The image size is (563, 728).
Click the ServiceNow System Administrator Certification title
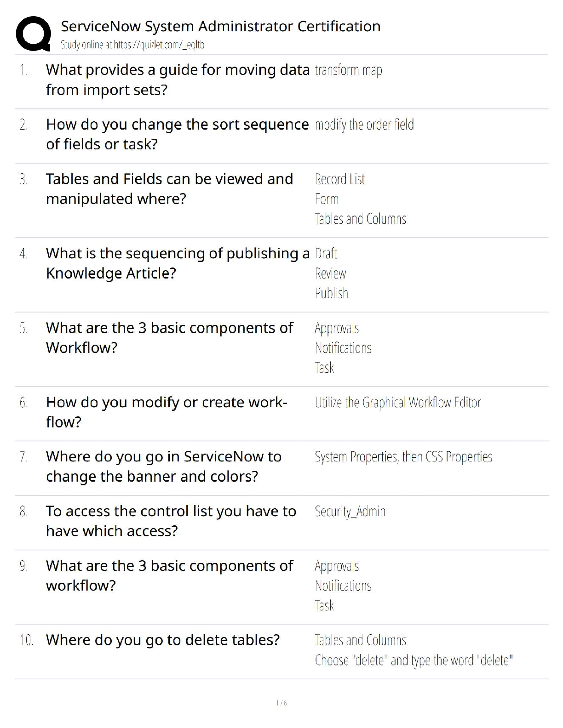point(221,26)
